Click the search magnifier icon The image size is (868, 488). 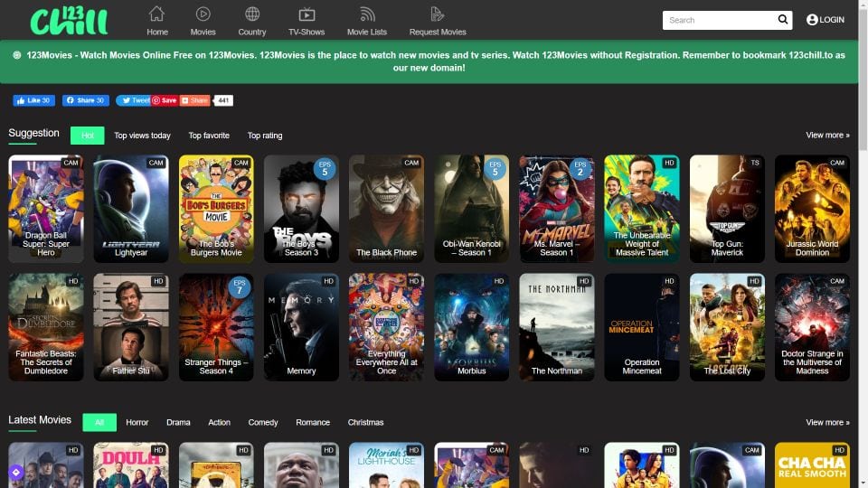[783, 20]
